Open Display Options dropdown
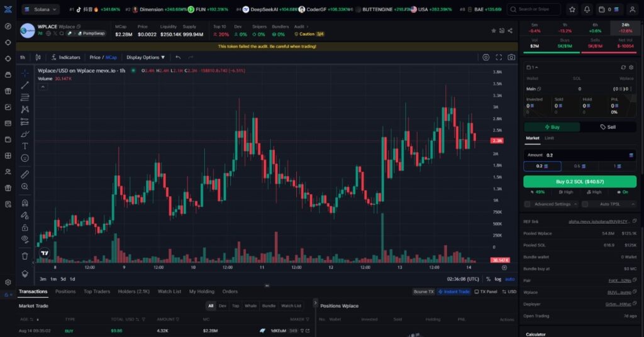This screenshot has width=644, height=337. [x=145, y=57]
